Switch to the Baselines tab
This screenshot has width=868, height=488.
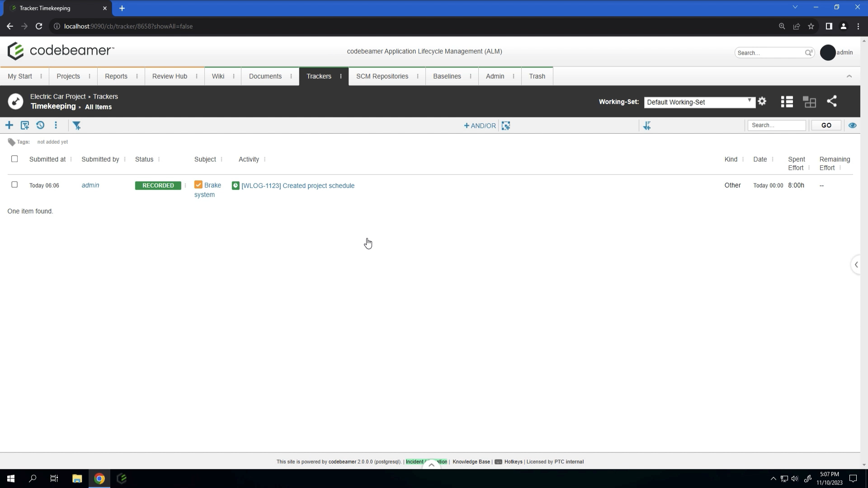447,76
